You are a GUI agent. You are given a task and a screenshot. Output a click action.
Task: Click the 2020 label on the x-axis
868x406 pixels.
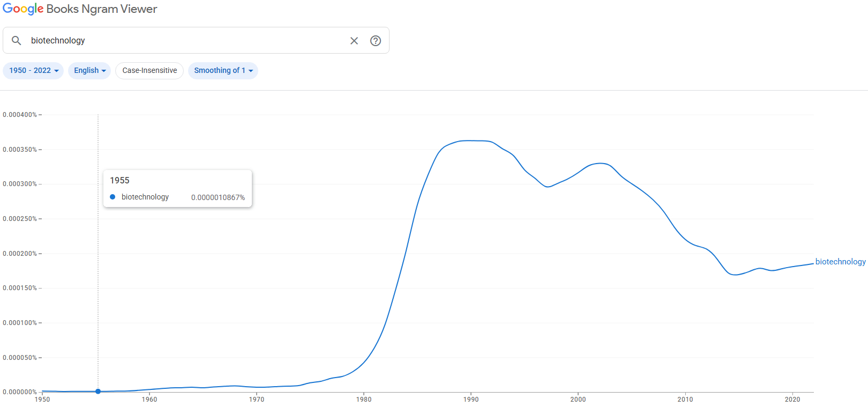pos(792,400)
